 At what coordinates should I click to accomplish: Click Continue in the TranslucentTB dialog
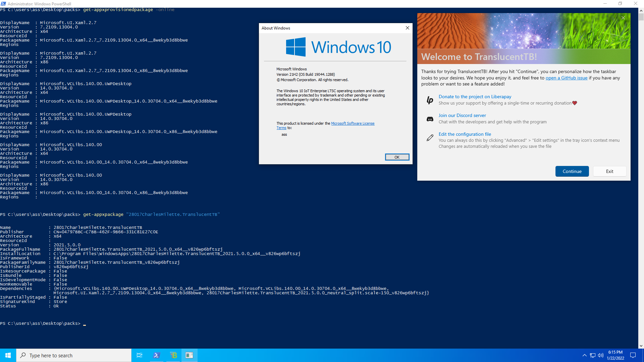[x=572, y=171]
